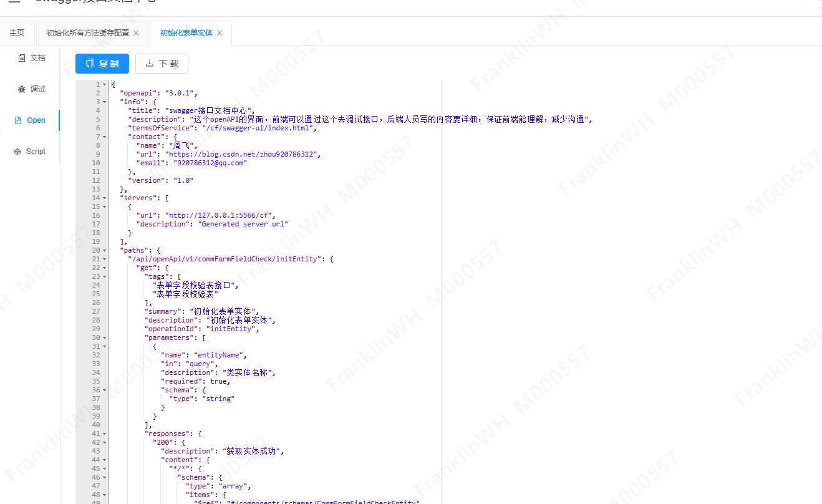Select the Open sidebar item

point(30,120)
